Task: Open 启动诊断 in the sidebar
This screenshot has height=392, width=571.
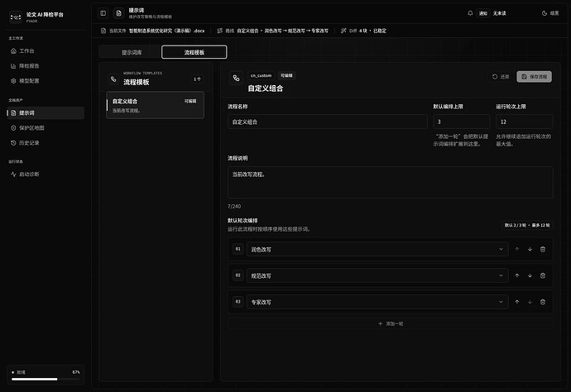Action: click(x=46, y=174)
